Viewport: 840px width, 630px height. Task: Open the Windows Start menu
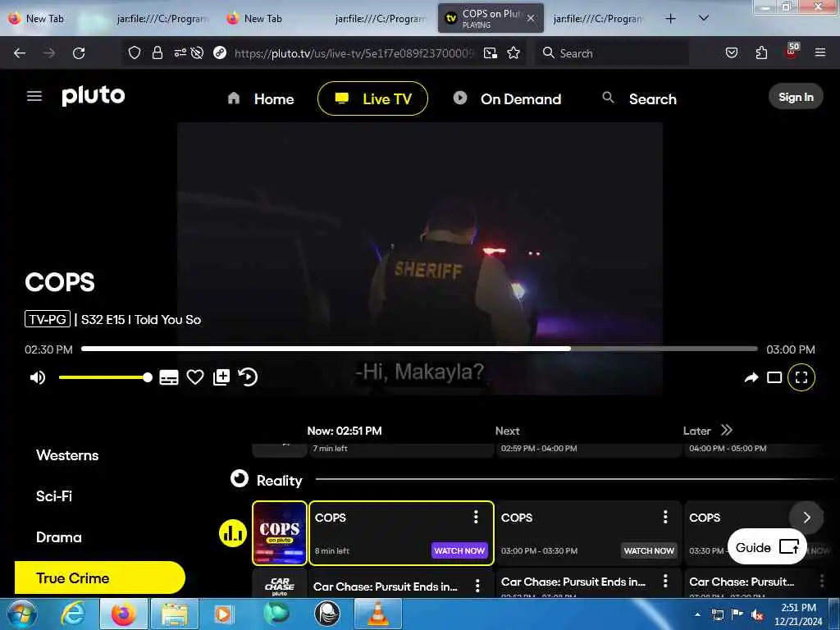coord(22,614)
